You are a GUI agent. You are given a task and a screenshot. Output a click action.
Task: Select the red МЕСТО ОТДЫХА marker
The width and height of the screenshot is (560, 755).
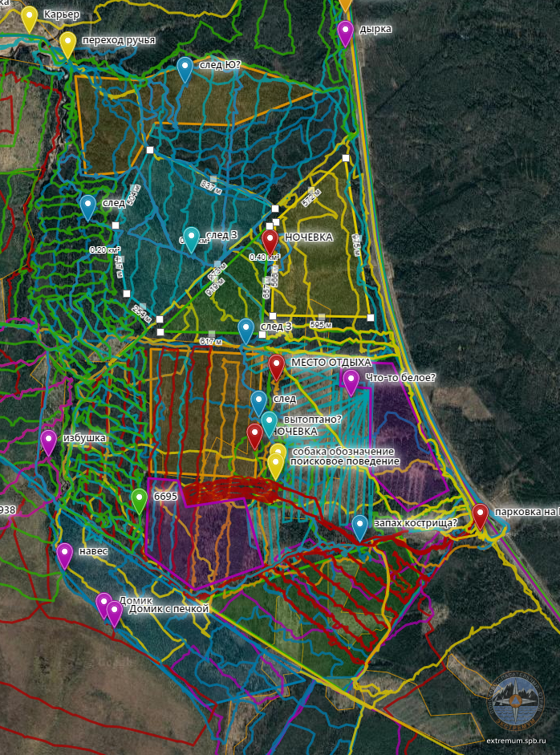[276, 366]
